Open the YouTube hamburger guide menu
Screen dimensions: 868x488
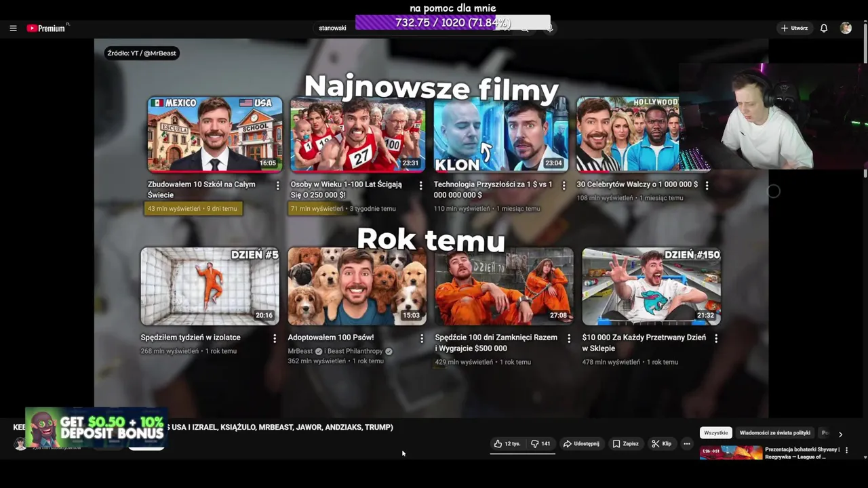click(13, 28)
